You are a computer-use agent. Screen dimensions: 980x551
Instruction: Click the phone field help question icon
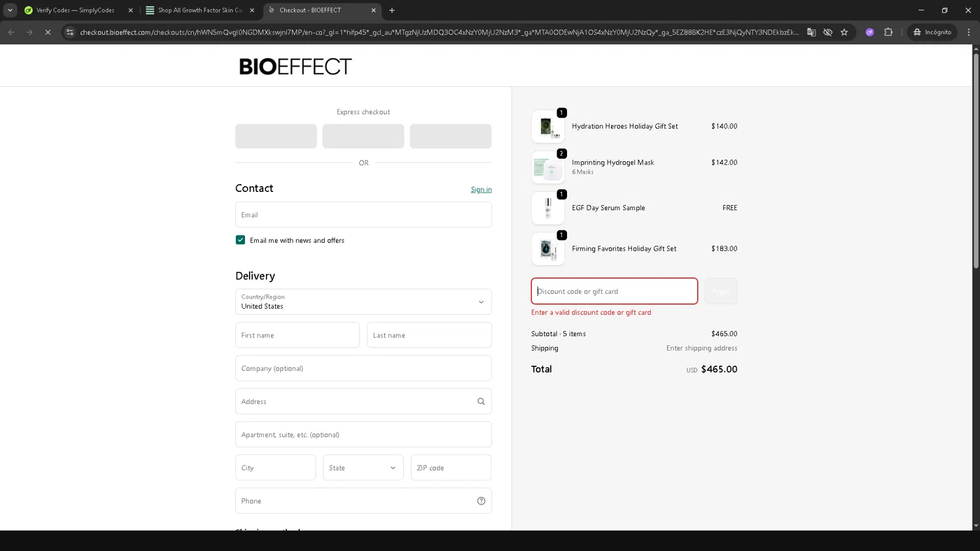tap(481, 501)
